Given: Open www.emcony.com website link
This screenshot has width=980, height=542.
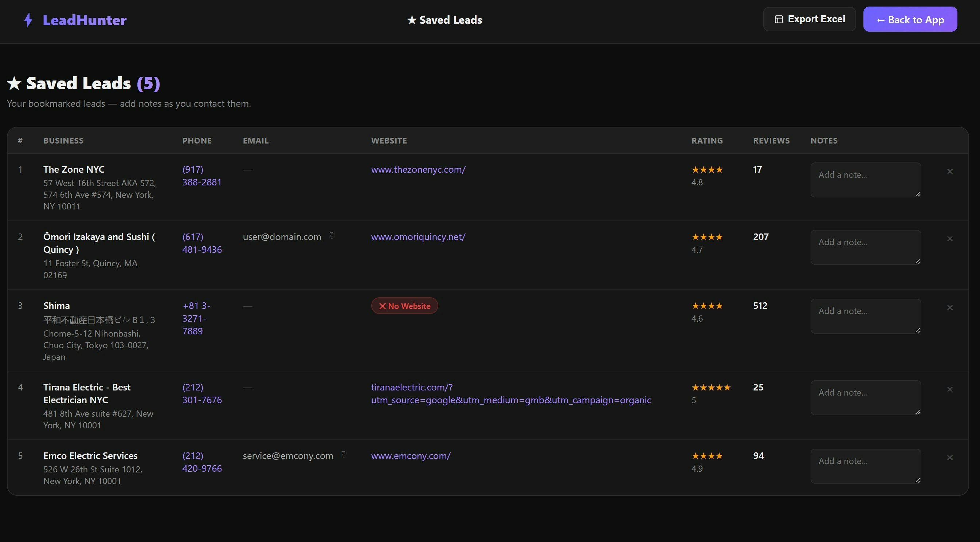Looking at the screenshot, I should click(x=411, y=456).
